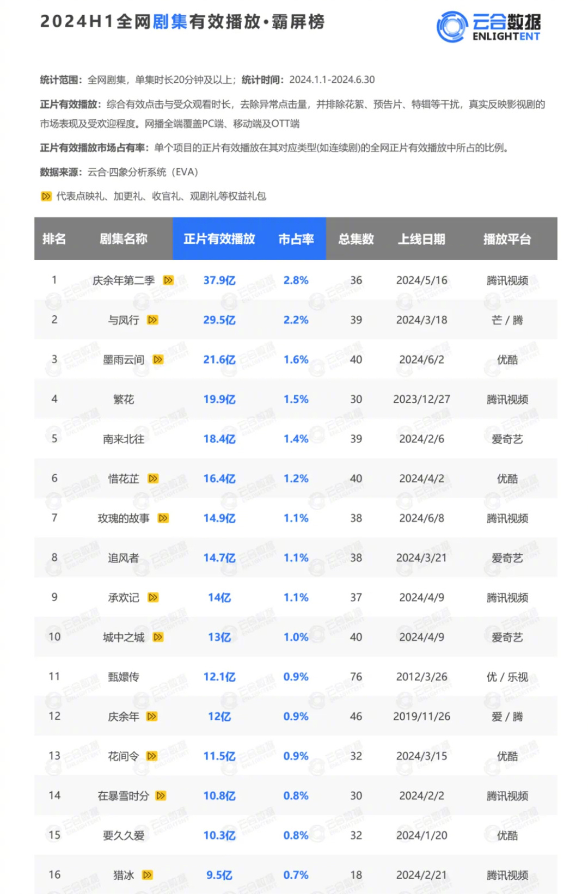The height and width of the screenshot is (894, 588).
Task: Click the launch date 2023/12/27
Action: (422, 400)
